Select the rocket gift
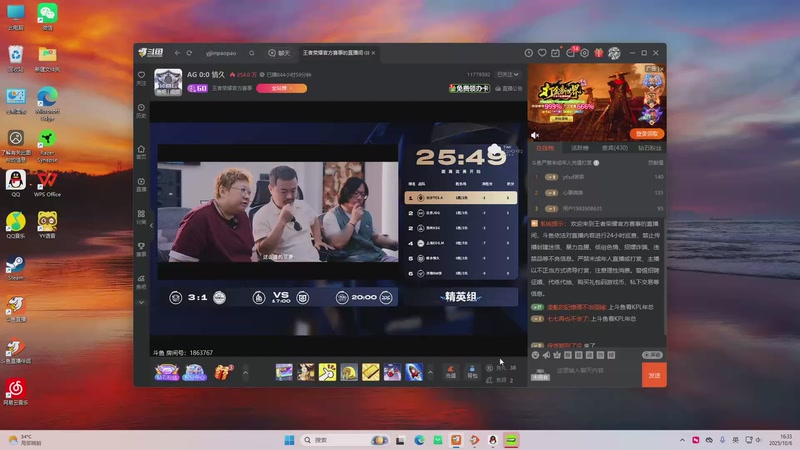Viewport: 800px width, 450px height. 414,372
